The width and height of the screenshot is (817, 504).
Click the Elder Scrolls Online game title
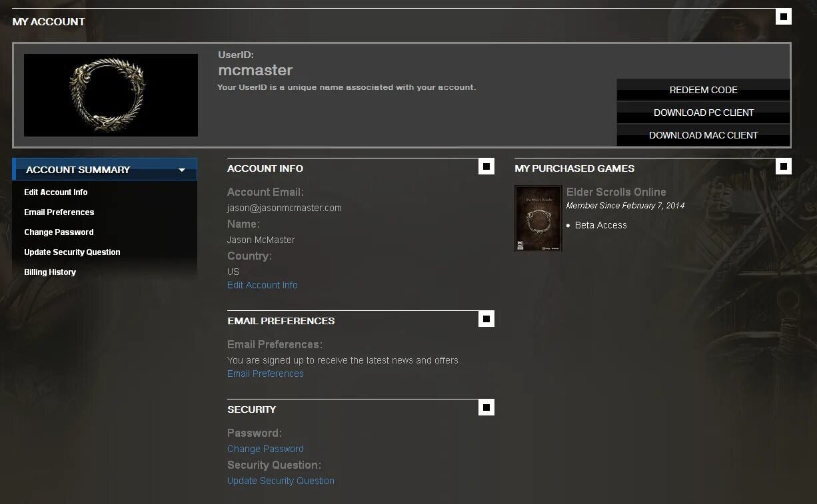coord(616,192)
